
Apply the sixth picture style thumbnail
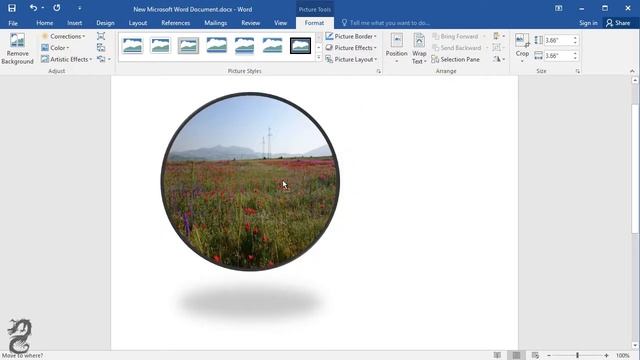(x=272, y=46)
